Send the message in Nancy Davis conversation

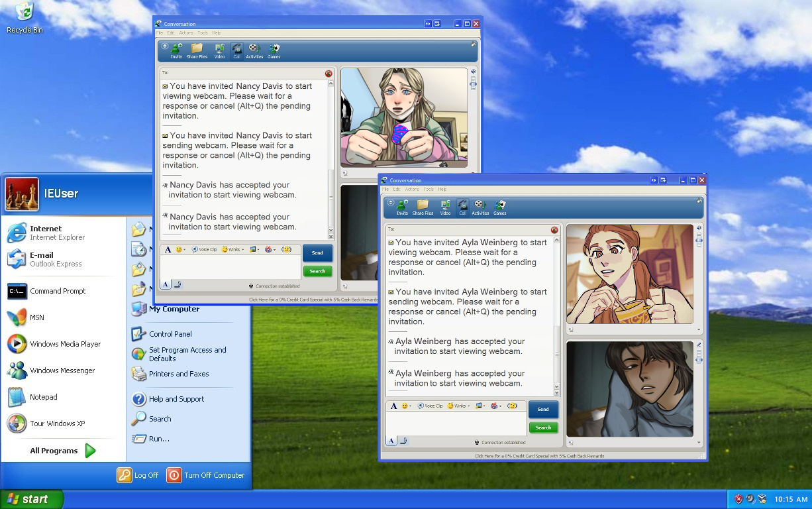pyautogui.click(x=317, y=253)
